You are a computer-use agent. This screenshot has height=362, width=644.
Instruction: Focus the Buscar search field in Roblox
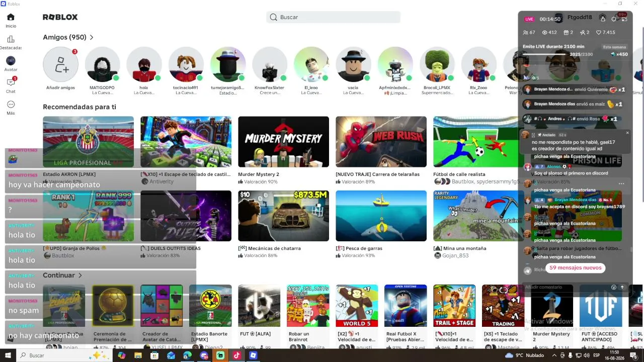pos(333,17)
